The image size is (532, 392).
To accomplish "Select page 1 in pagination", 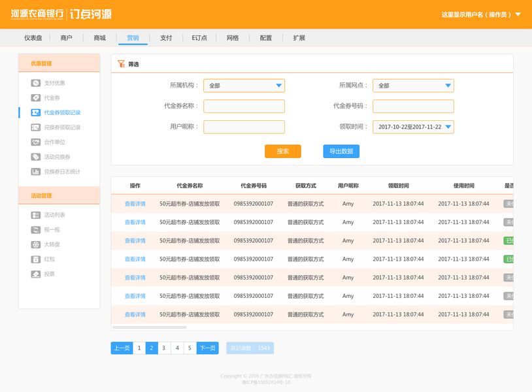I will pyautogui.click(x=139, y=348).
